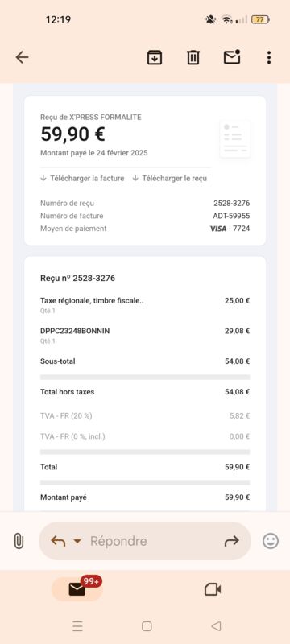Image resolution: width=290 pixels, height=644 pixels.
Task: Switch to the Mail tab with 99+ badge
Action: click(x=77, y=589)
